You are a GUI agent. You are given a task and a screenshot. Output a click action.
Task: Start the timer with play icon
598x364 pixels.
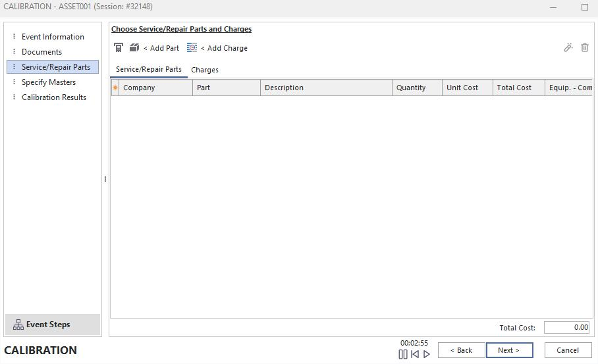(427, 354)
